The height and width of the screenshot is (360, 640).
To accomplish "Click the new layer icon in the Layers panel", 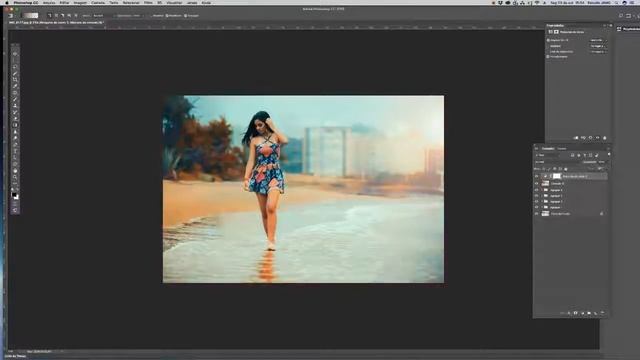I will pyautogui.click(x=596, y=313).
